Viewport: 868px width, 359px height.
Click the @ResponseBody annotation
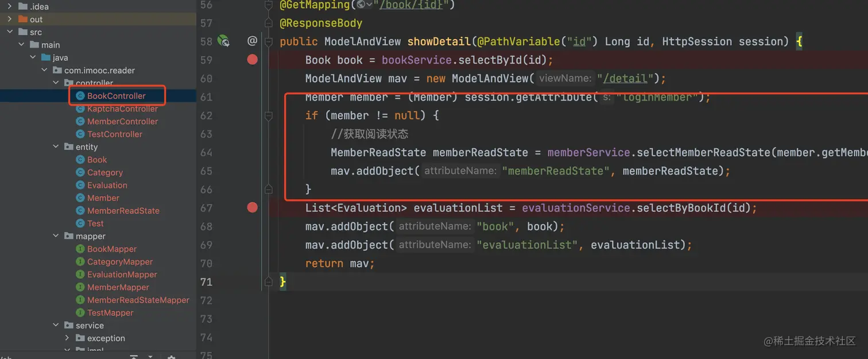321,23
